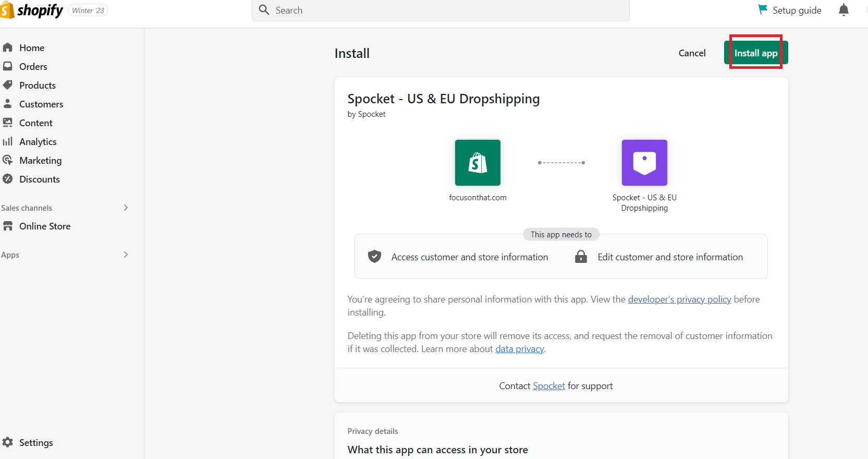Open the Setup guide
868x459 pixels.
pyautogui.click(x=790, y=10)
